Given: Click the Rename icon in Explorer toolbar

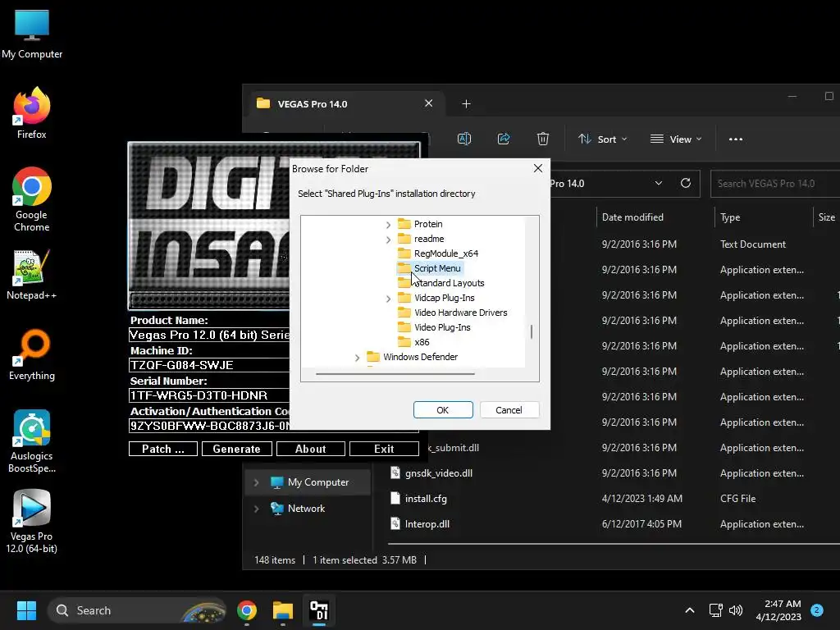Looking at the screenshot, I should [464, 139].
